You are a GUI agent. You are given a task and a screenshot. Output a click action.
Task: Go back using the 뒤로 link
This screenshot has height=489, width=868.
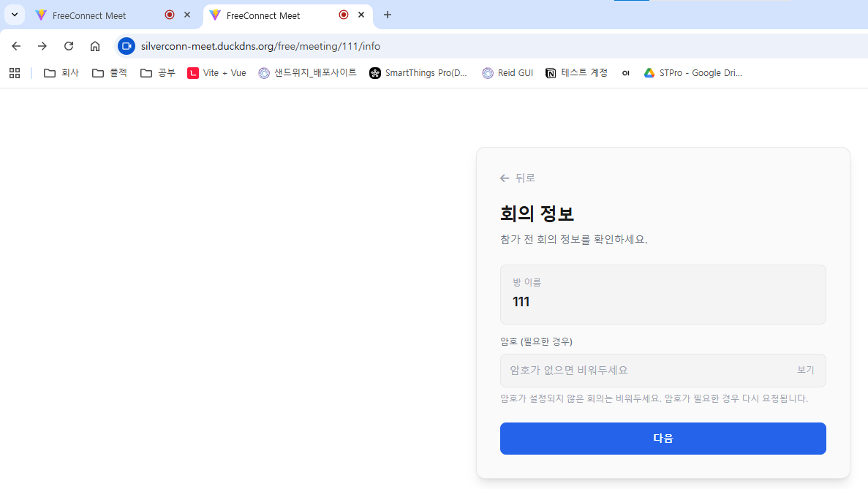point(518,178)
